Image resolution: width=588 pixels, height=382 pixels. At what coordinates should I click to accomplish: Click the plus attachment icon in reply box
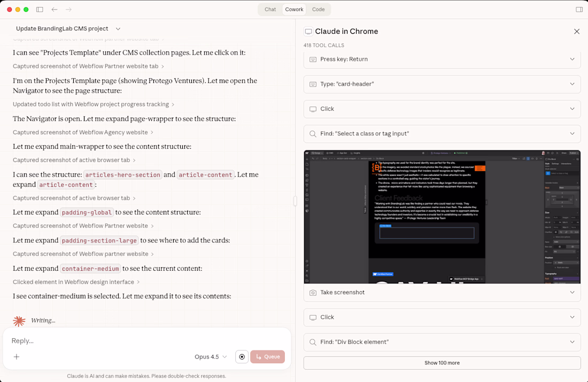tap(17, 356)
